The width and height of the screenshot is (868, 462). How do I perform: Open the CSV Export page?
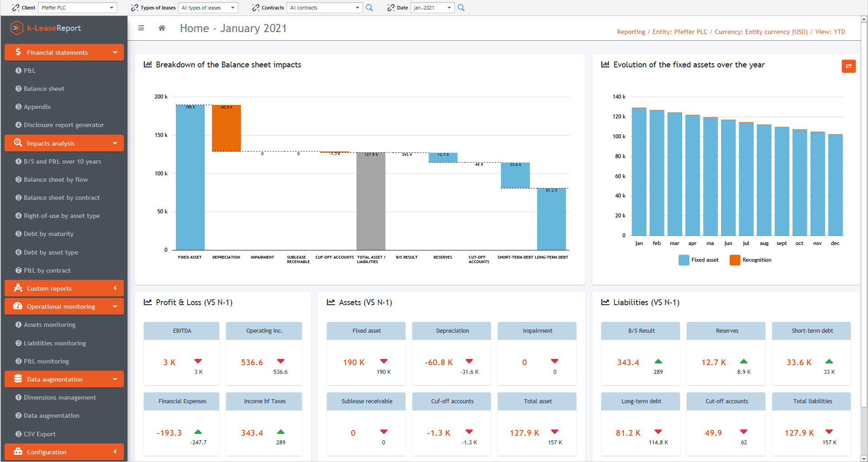tap(41, 434)
